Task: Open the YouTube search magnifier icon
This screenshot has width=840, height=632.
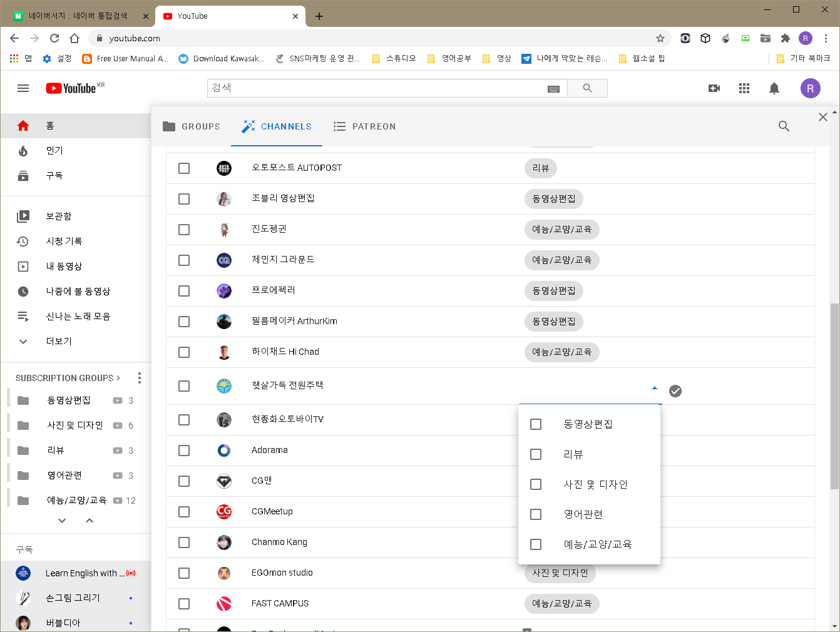Action: [586, 88]
